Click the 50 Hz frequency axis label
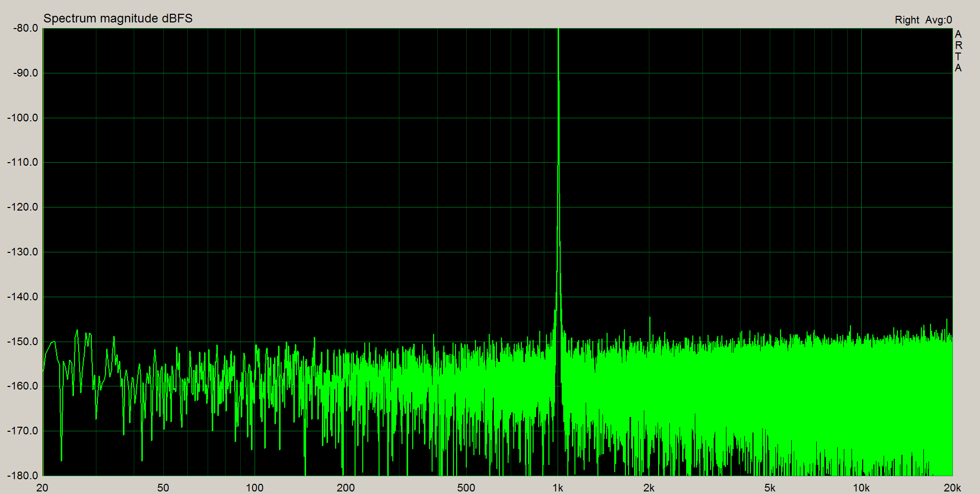 [163, 488]
